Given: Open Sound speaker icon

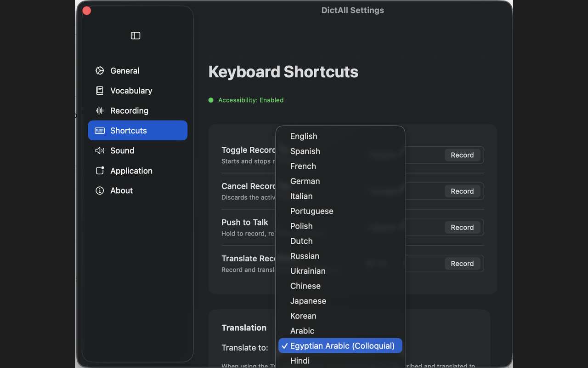Looking at the screenshot, I should click(x=100, y=151).
